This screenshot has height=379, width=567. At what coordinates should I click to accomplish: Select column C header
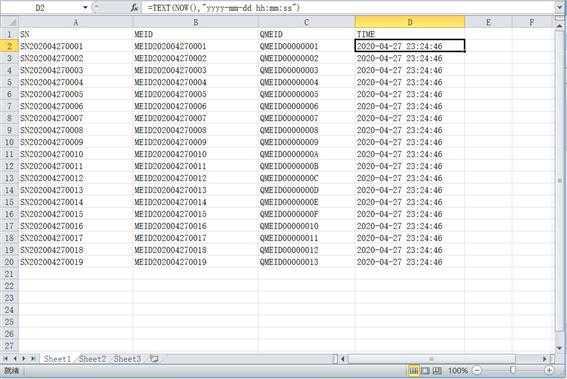(306, 22)
